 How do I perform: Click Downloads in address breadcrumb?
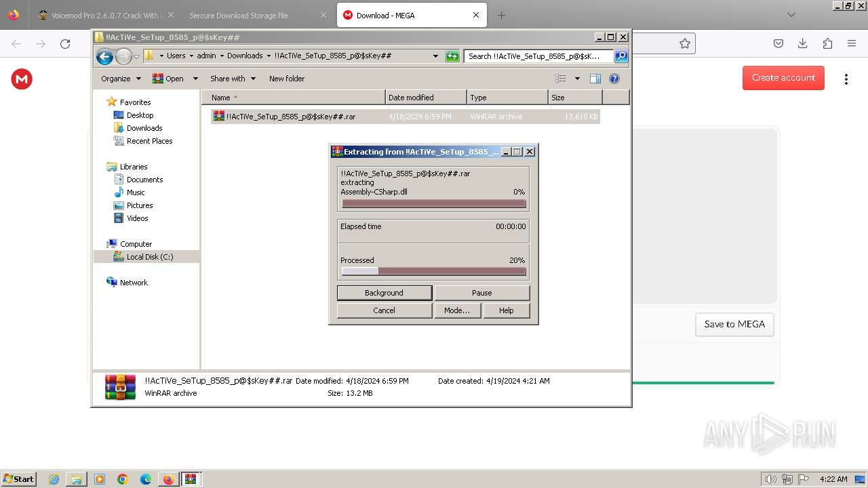(245, 56)
